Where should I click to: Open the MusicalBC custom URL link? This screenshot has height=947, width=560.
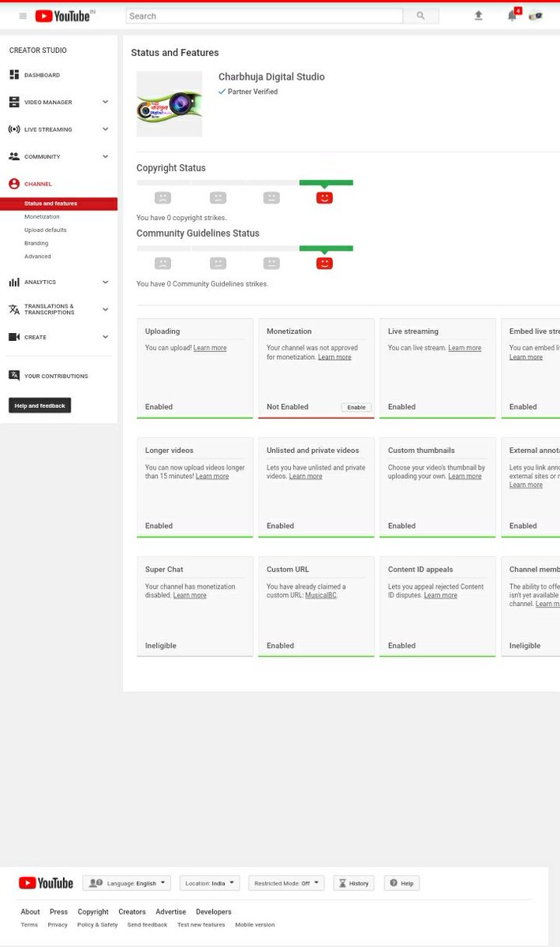[321, 595]
